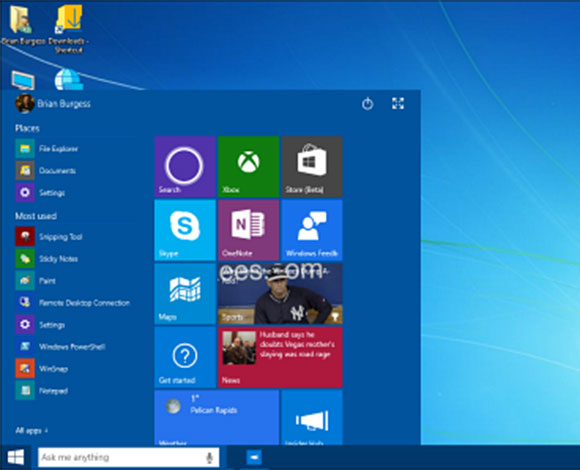Launch Sticky Notes from Most used
The image size is (580, 470).
coord(47,259)
